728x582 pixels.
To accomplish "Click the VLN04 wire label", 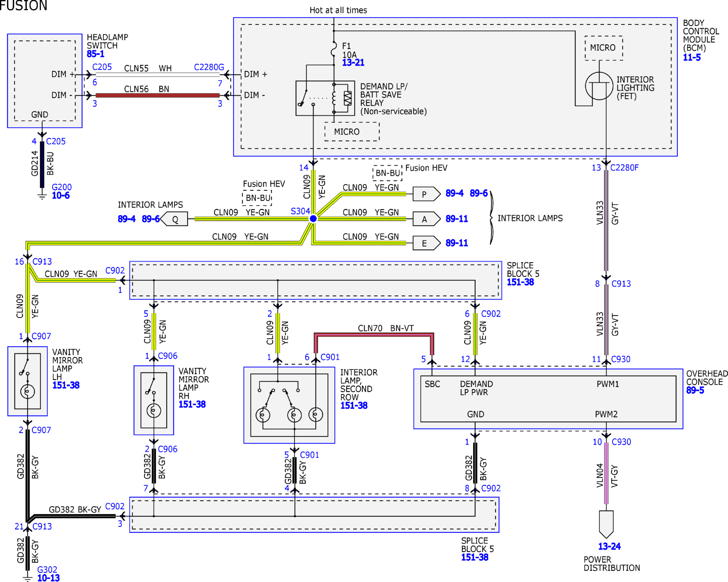I will click(x=600, y=475).
